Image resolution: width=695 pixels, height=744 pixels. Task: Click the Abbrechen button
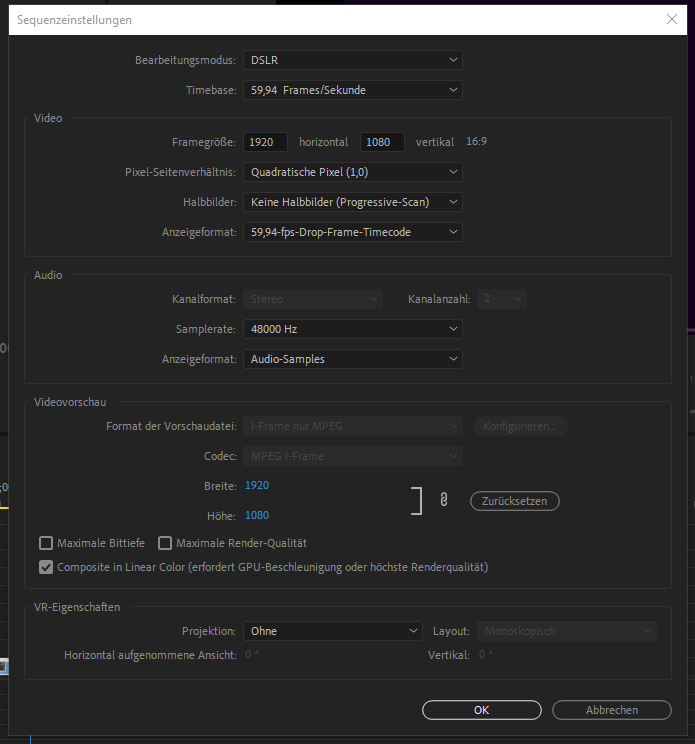[612, 710]
